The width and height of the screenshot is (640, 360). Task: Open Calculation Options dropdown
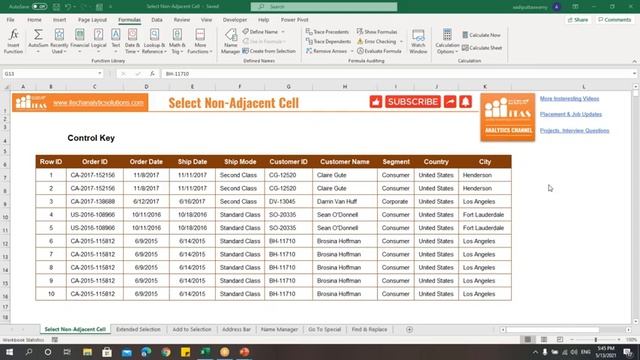[x=447, y=41]
